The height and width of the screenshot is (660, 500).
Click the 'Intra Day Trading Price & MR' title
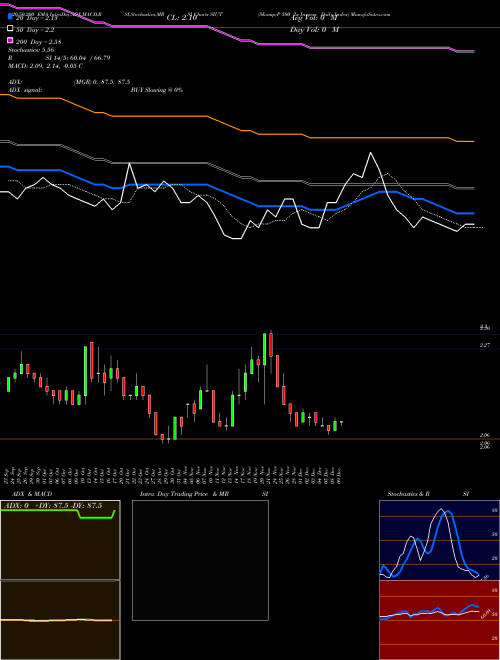pyautogui.click(x=184, y=494)
